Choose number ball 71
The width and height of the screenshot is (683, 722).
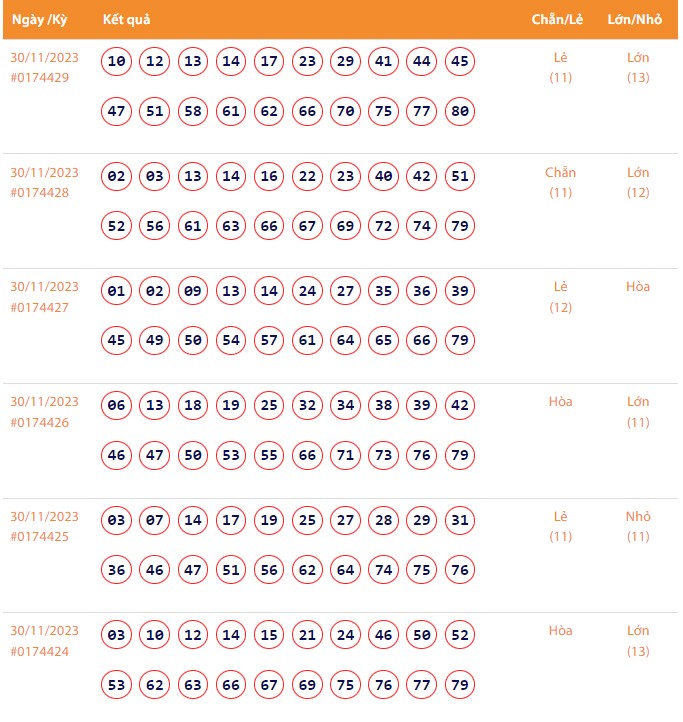click(345, 455)
